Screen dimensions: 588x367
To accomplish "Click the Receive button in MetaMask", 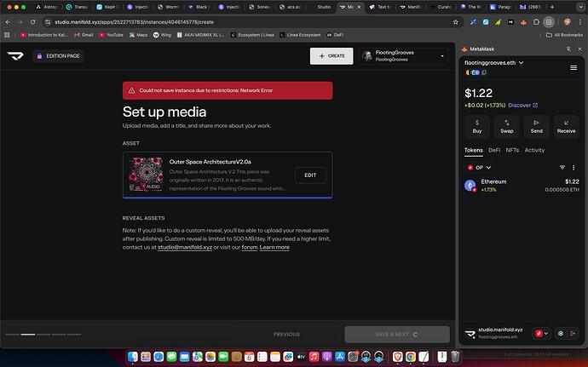I will click(566, 127).
